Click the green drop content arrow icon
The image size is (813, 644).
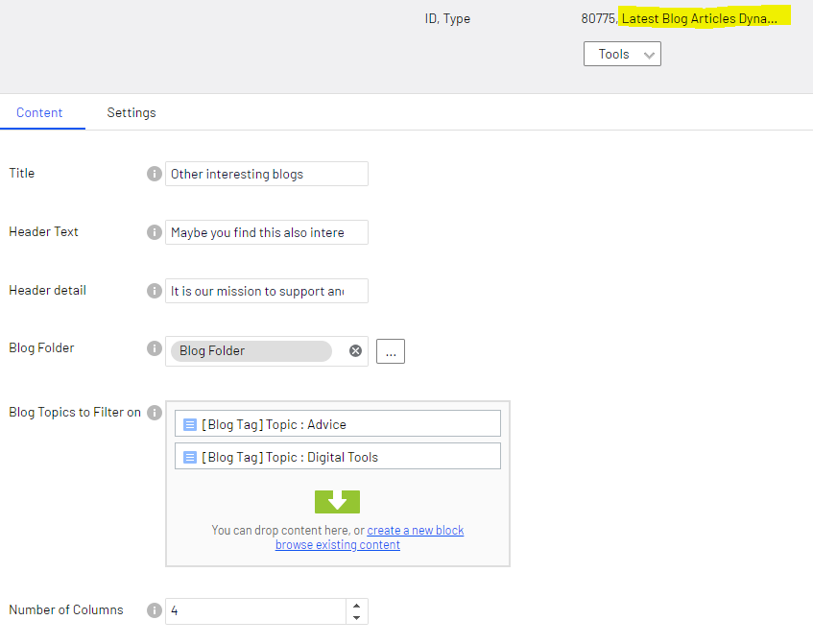click(337, 502)
